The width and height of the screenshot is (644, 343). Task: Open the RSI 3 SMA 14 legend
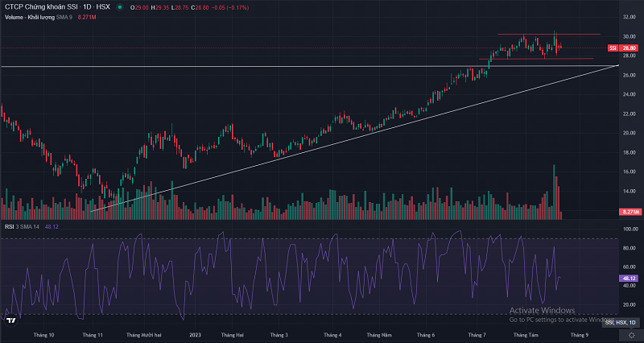point(25,226)
